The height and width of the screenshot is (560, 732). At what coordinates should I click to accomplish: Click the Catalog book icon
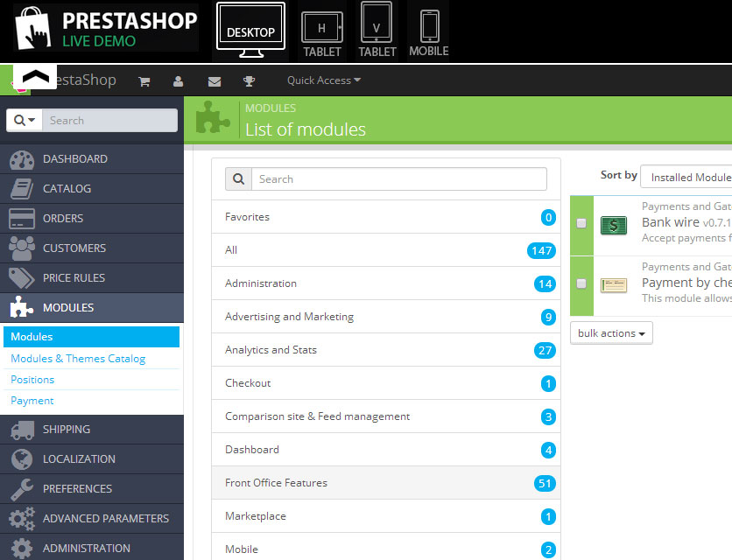[22, 189]
